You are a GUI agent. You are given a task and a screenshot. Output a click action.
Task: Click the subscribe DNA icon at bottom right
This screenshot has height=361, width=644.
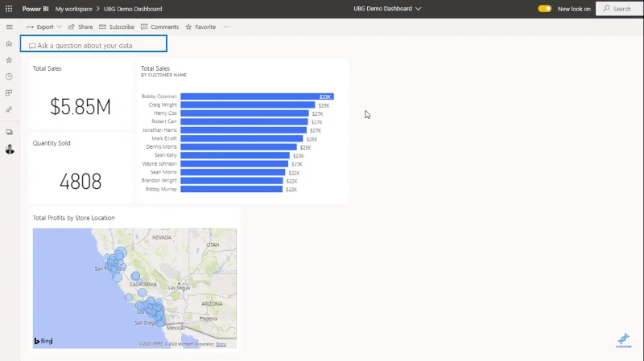coord(623,340)
